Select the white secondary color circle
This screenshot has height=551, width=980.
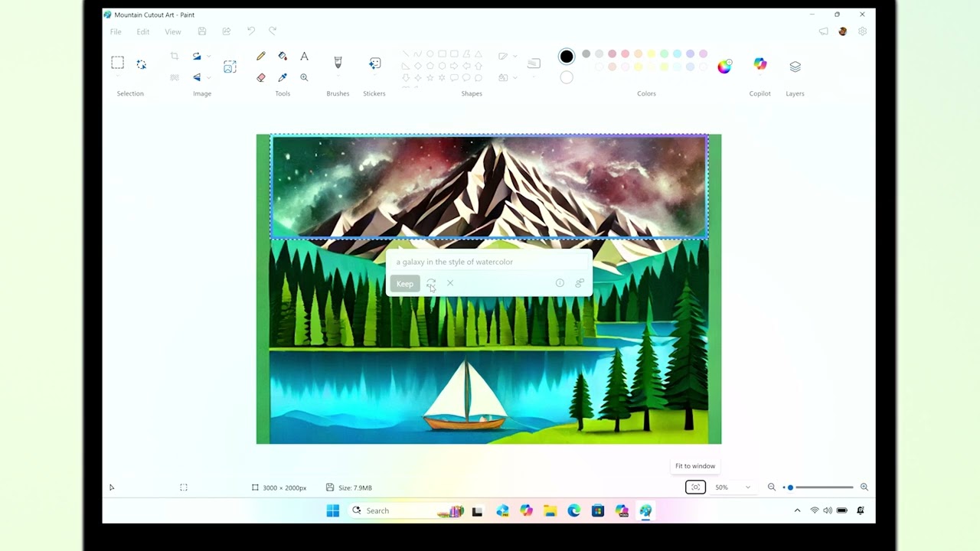[x=567, y=77]
